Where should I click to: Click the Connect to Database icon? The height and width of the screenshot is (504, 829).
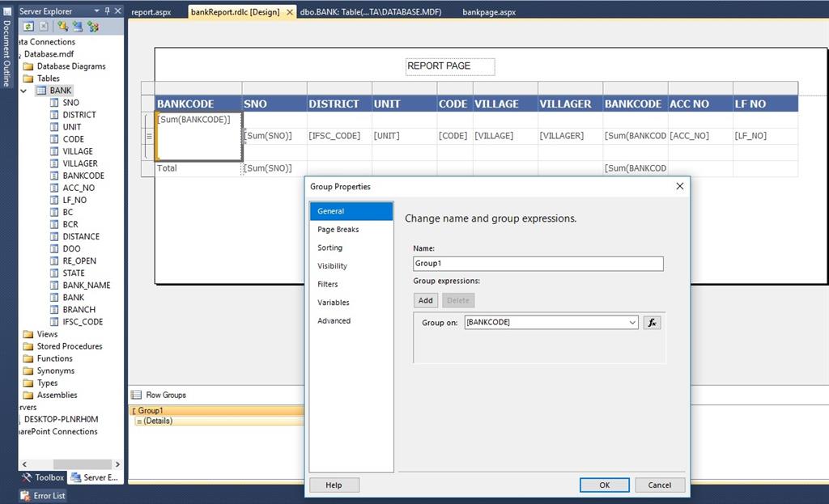(x=63, y=27)
